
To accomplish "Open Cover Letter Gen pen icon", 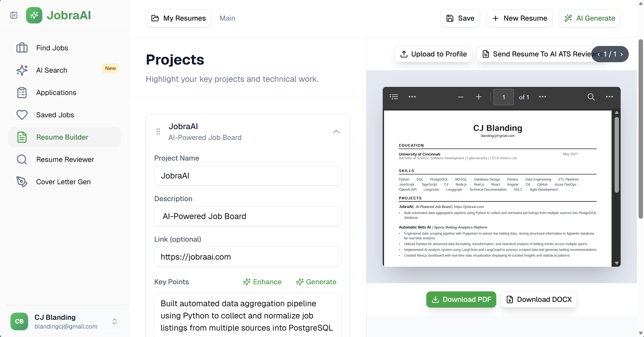I will (22, 182).
